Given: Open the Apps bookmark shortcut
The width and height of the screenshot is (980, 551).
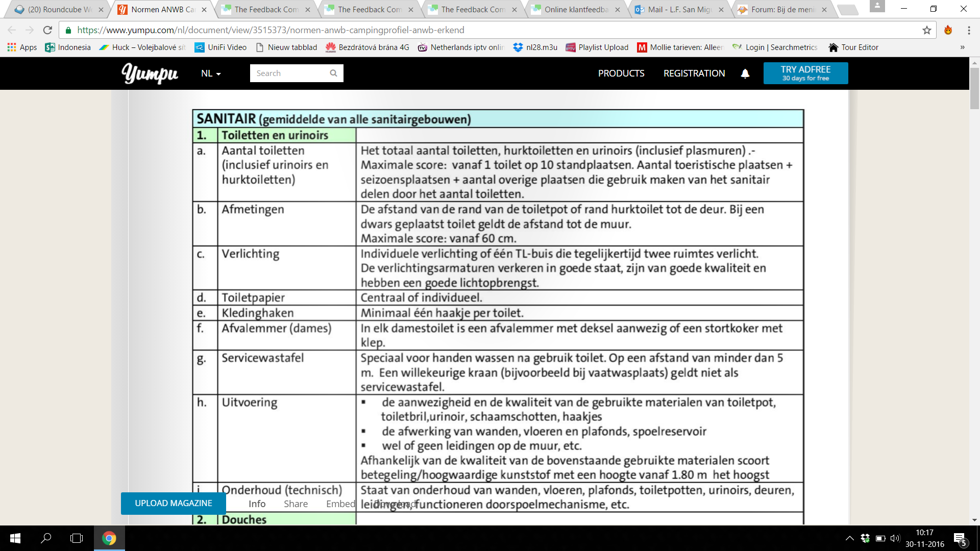Looking at the screenshot, I should [22, 47].
